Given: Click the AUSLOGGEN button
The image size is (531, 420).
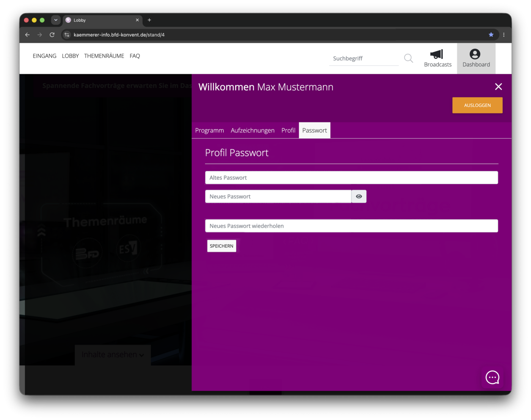Looking at the screenshot, I should [x=477, y=105].
